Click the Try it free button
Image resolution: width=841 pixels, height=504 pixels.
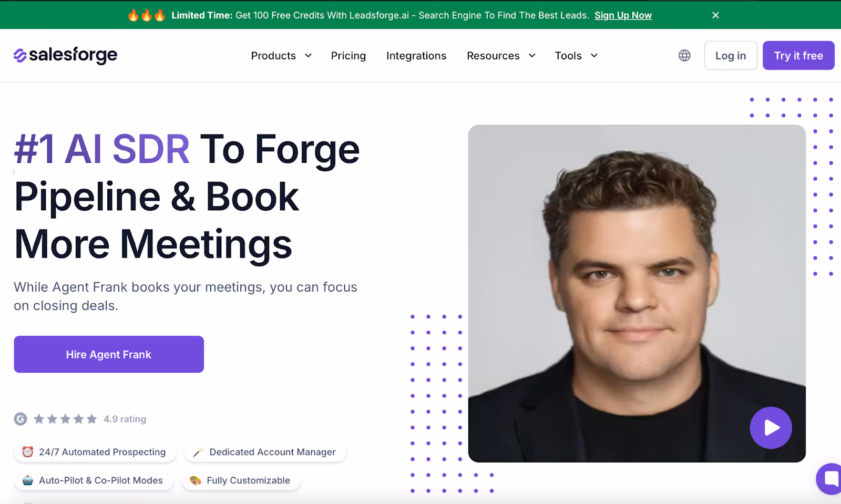click(798, 55)
